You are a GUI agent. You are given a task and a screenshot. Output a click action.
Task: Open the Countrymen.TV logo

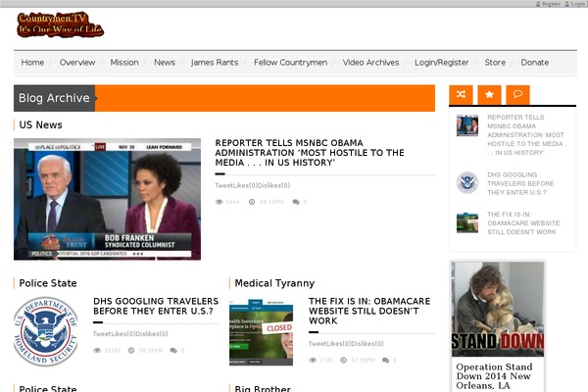pyautogui.click(x=61, y=24)
